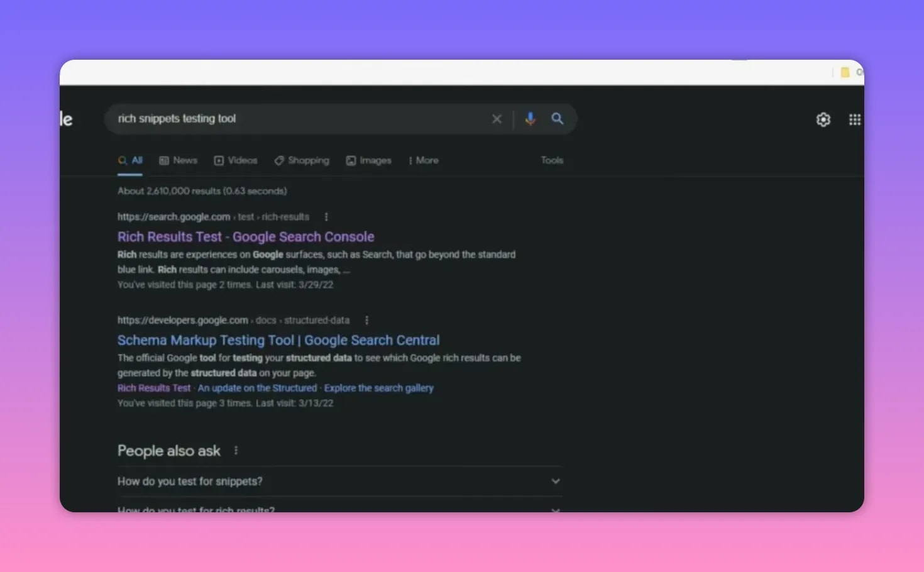Click into the search query input field
Screen dimensions: 924x572
click(295, 119)
